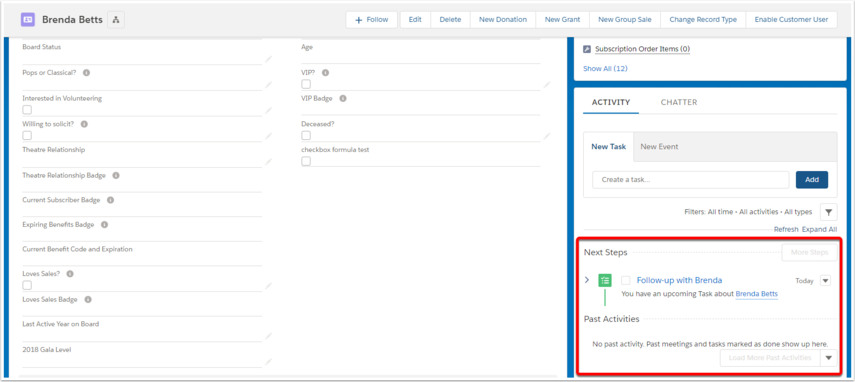Image resolution: width=855 pixels, height=382 pixels.
Task: Click the Create a task input field
Action: (x=691, y=180)
